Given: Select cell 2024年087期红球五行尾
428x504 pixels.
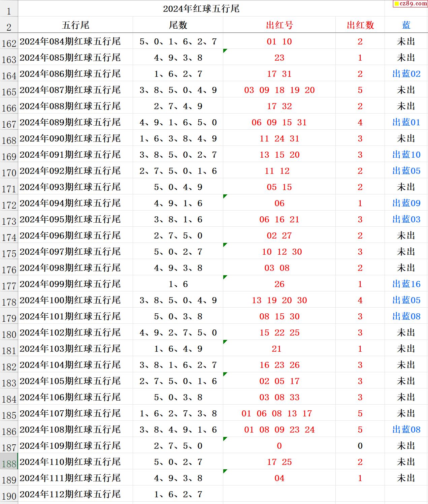Looking at the screenshot, I should click(x=75, y=90).
